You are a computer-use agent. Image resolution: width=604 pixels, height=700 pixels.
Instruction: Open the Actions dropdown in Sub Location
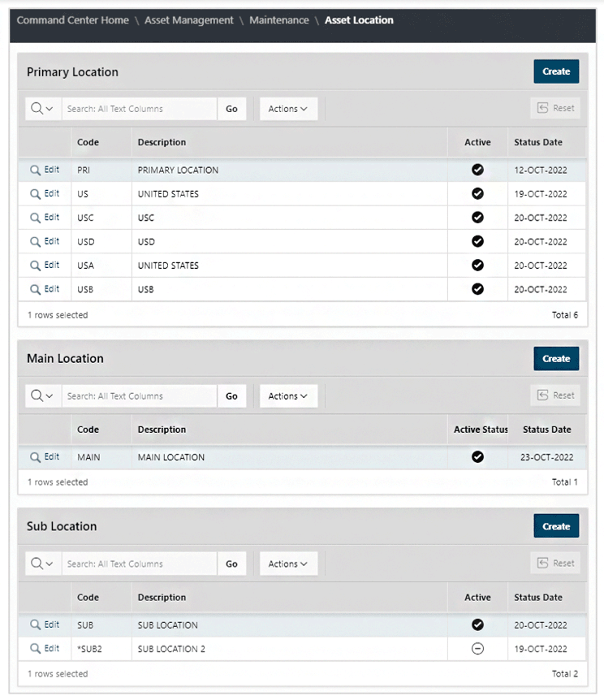[288, 564]
